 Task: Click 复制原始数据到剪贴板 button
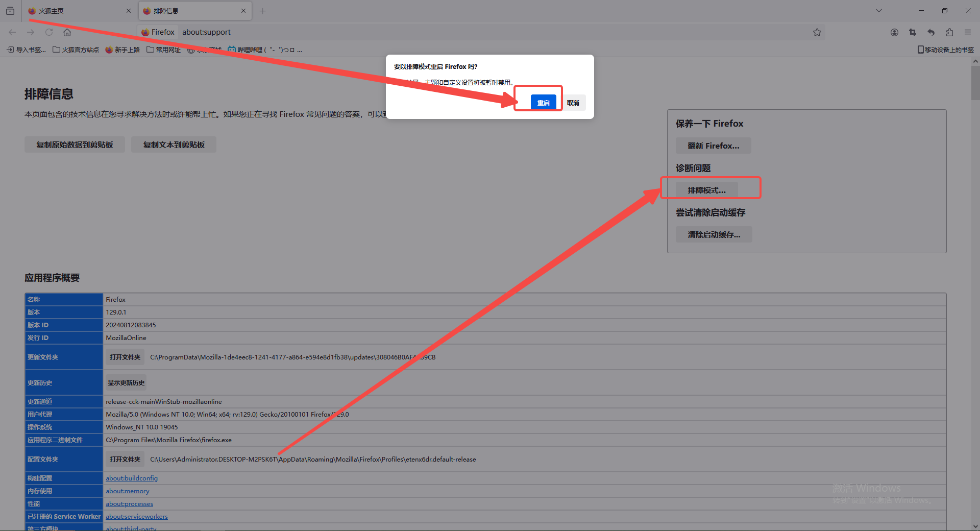click(75, 144)
